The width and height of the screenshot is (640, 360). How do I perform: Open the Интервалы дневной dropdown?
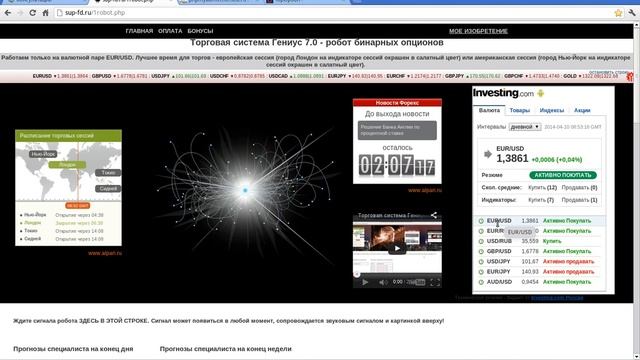click(525, 127)
